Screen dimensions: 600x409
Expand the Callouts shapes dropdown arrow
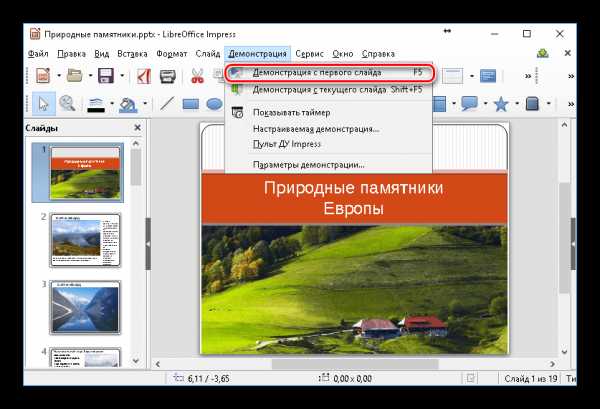tap(485, 103)
